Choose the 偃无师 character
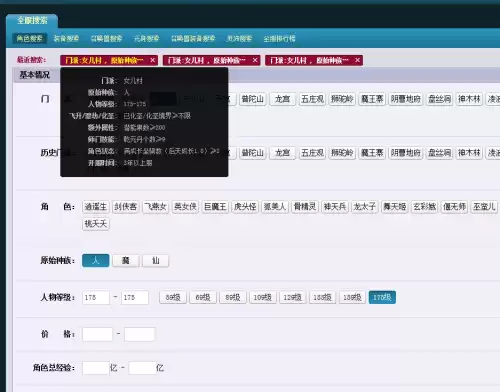Viewport: 500px width, 392px height. (x=454, y=207)
